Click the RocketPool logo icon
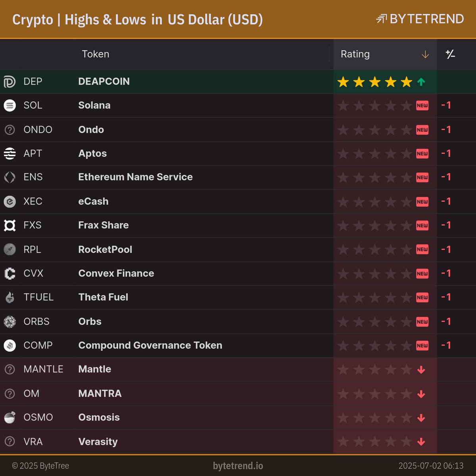This screenshot has height=476, width=476. coord(10,250)
